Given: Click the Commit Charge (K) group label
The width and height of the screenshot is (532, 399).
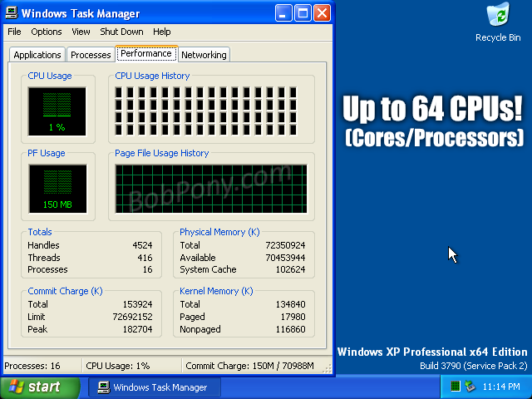Looking at the screenshot, I should coord(65,291).
